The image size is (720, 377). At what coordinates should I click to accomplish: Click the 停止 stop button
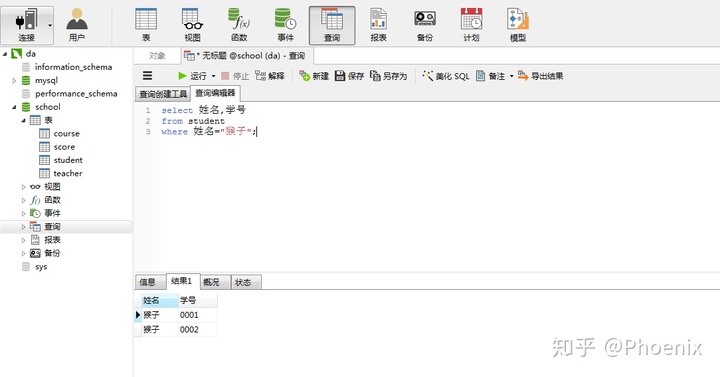pyautogui.click(x=235, y=76)
